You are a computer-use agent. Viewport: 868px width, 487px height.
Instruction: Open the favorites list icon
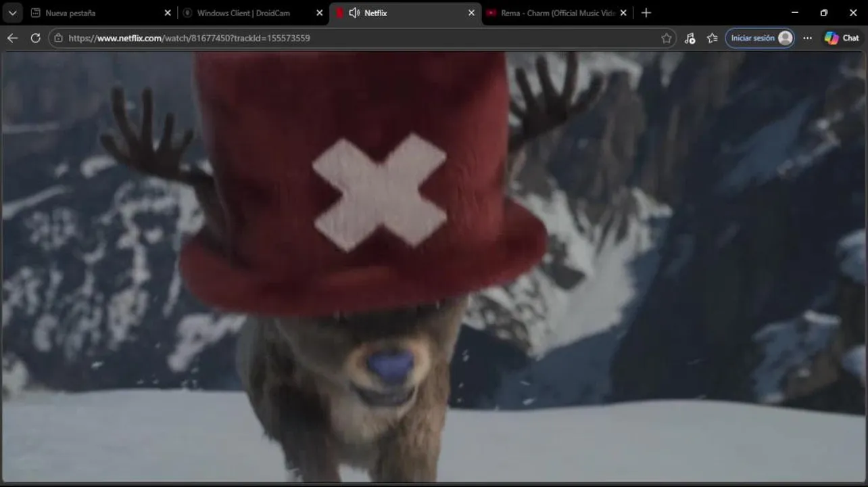point(712,38)
